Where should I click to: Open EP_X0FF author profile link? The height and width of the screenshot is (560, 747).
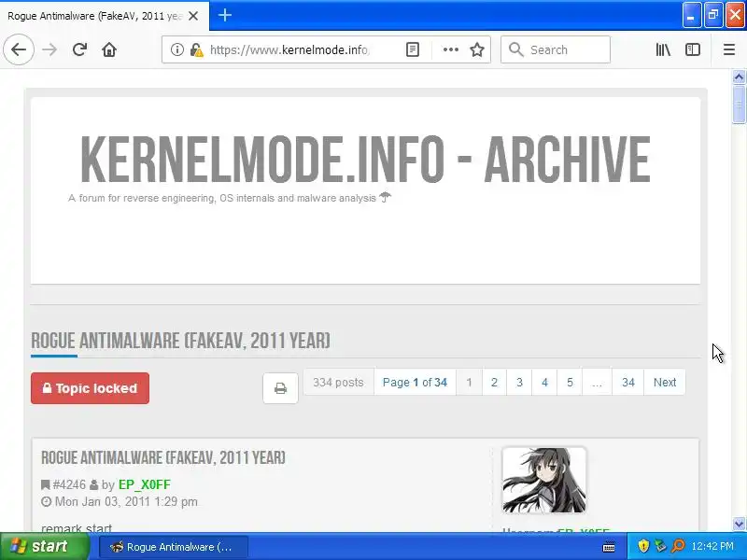[145, 484]
